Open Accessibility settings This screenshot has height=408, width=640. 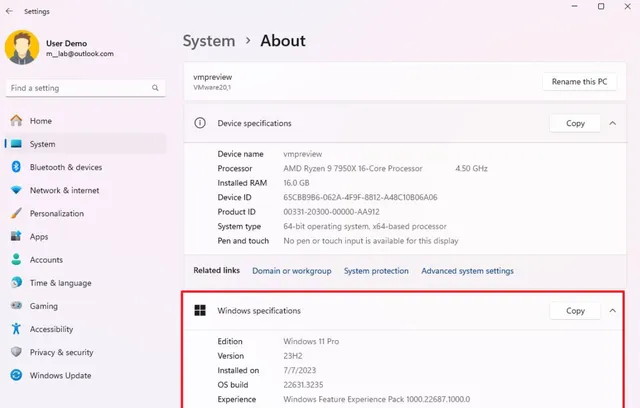85,329
